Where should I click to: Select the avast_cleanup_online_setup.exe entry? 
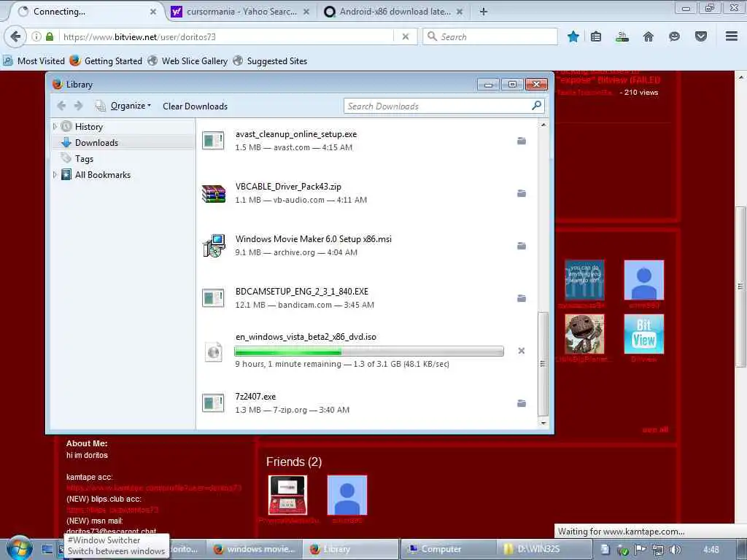(367, 141)
